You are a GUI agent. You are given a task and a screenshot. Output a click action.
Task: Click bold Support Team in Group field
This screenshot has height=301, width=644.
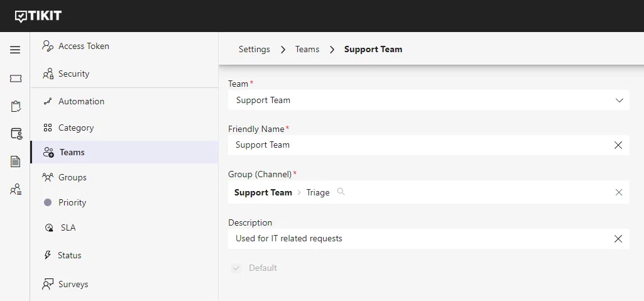[263, 192]
